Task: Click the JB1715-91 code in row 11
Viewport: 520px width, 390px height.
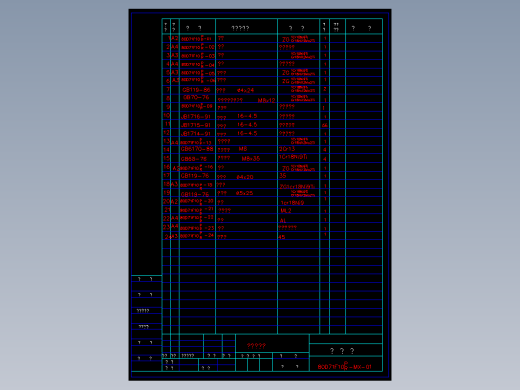Action: pos(196,125)
